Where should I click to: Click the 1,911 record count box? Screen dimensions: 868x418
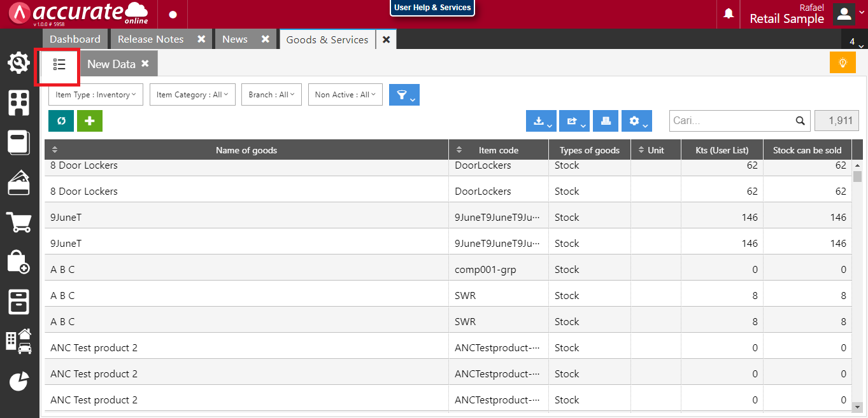(x=837, y=121)
